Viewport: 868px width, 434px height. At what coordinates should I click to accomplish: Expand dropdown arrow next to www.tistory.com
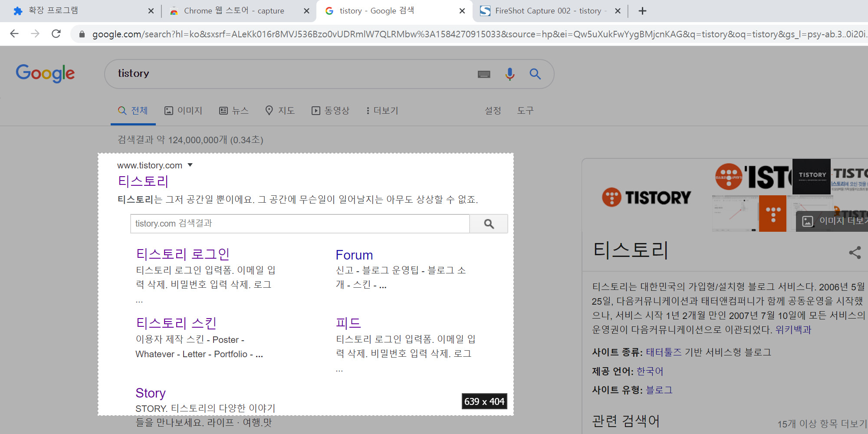click(x=190, y=165)
